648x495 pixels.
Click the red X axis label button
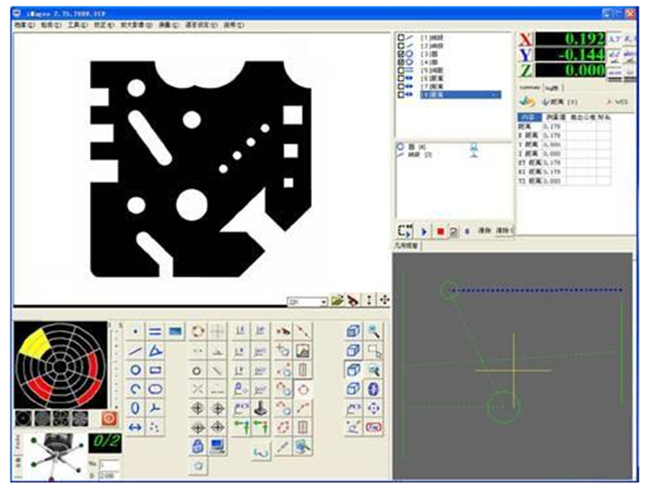pos(526,40)
